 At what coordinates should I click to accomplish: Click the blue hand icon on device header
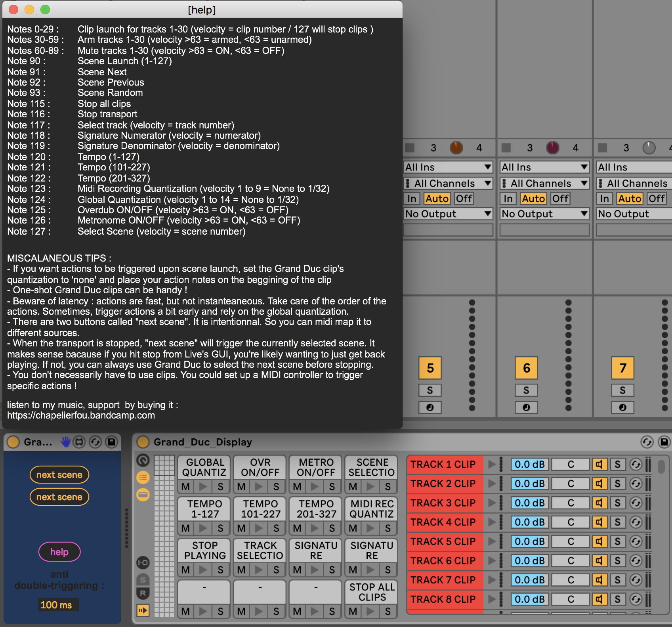(65, 442)
